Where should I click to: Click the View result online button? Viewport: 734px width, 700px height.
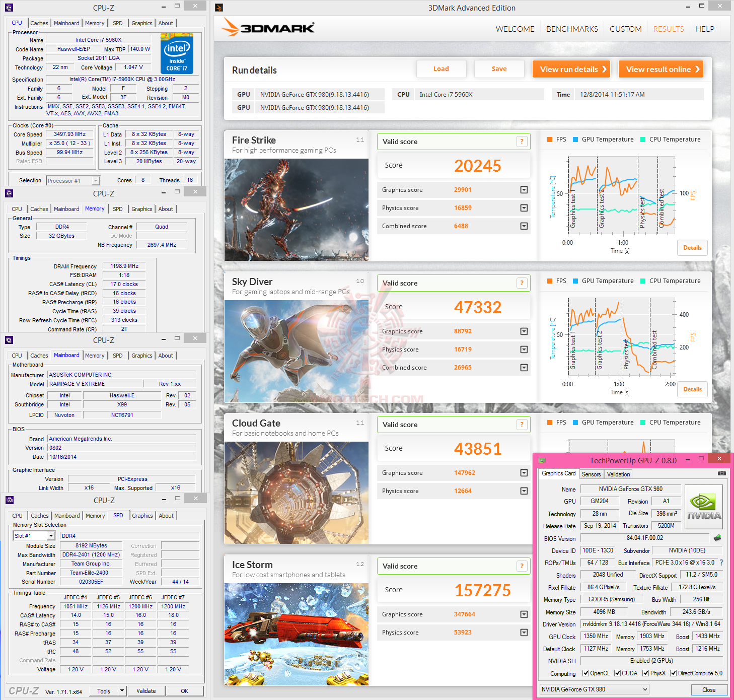[x=661, y=69]
